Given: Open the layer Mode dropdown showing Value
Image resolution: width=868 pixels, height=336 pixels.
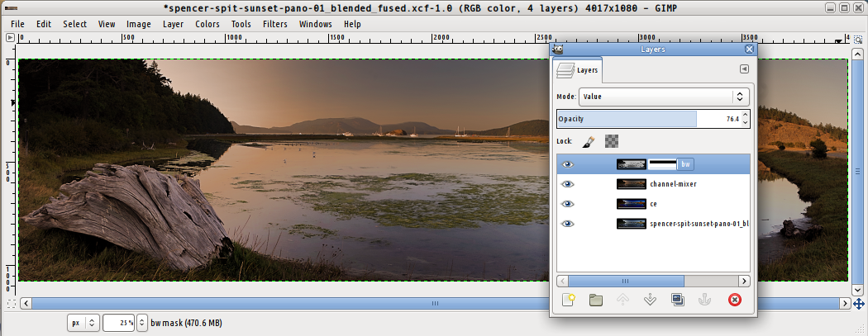Looking at the screenshot, I should click(x=663, y=97).
